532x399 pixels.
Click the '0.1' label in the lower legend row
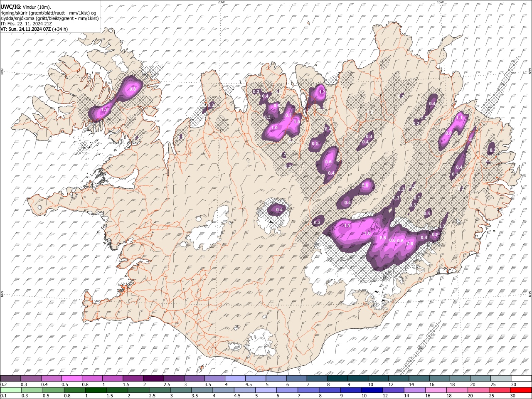pos(3,396)
